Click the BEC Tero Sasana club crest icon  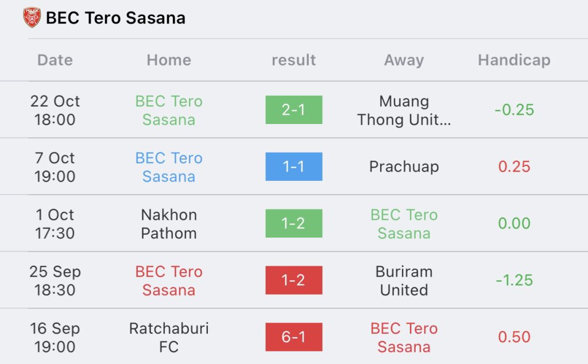point(32,17)
